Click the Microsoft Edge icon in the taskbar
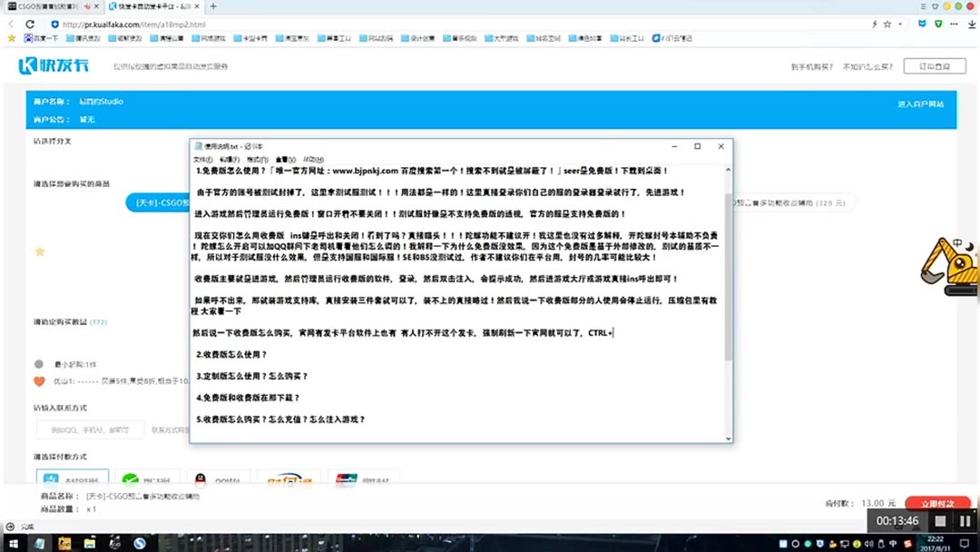Viewport: 980px width, 552px height. pos(40,543)
